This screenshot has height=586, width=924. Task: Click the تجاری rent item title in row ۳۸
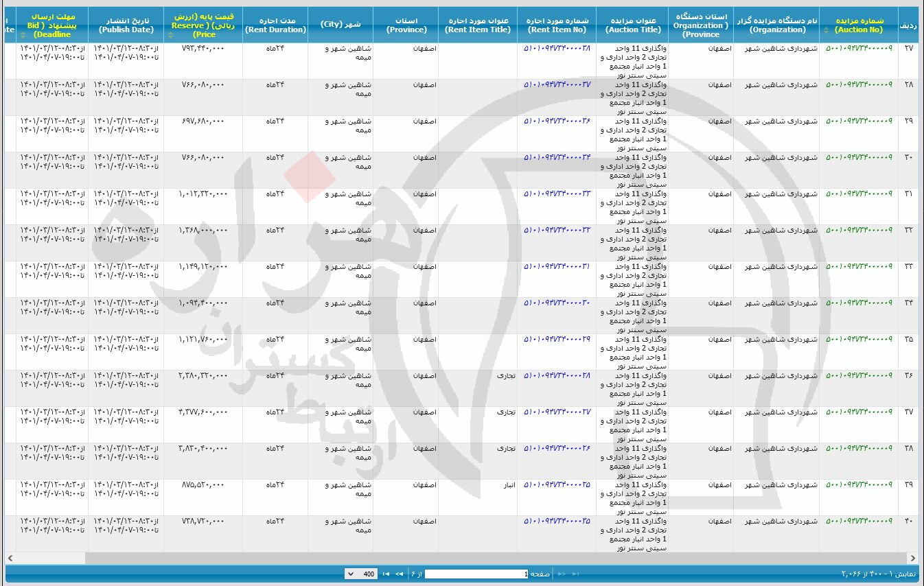coord(506,448)
